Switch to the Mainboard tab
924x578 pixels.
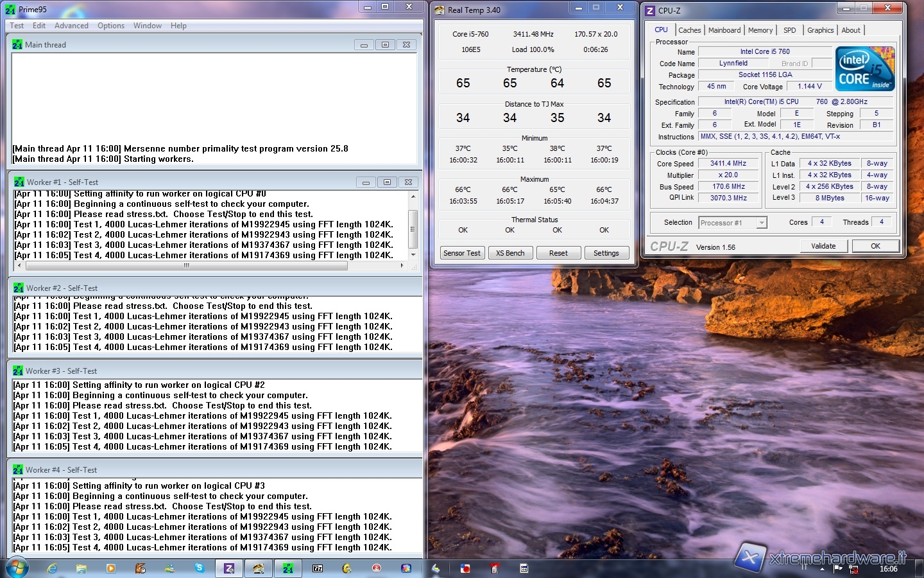click(724, 30)
